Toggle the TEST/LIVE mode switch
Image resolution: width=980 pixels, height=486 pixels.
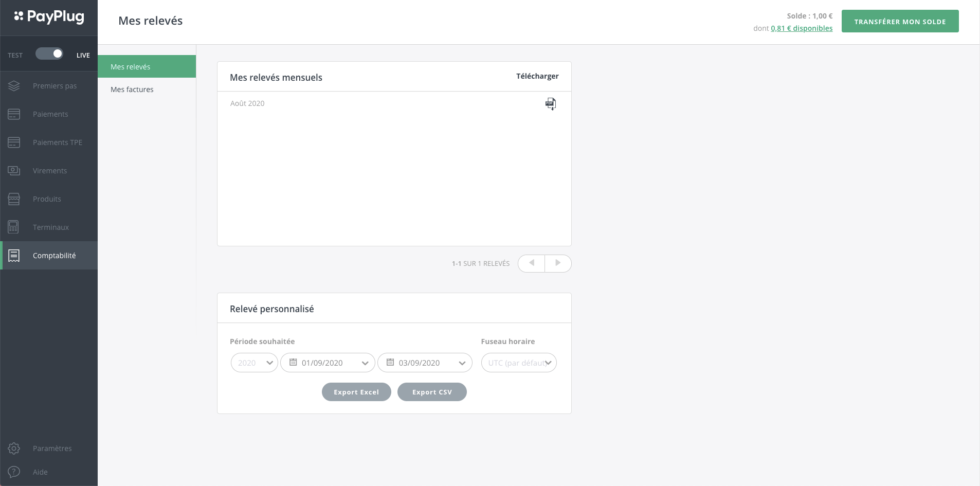coord(49,54)
